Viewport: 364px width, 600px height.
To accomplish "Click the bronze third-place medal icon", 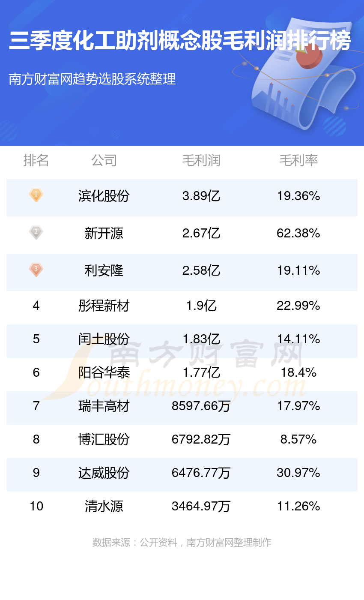I will (x=36, y=270).
